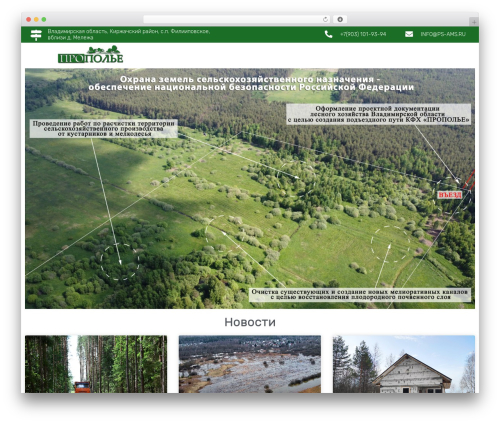Click the Новости section heading

[x=250, y=322]
